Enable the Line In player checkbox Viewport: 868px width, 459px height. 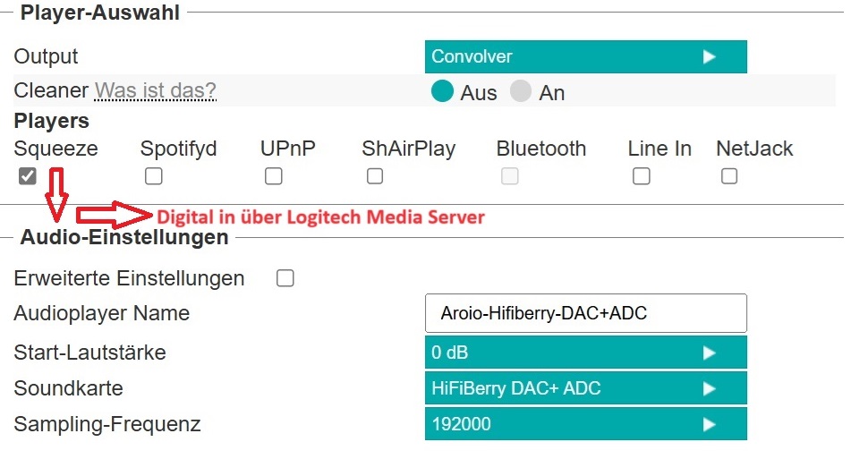(641, 176)
